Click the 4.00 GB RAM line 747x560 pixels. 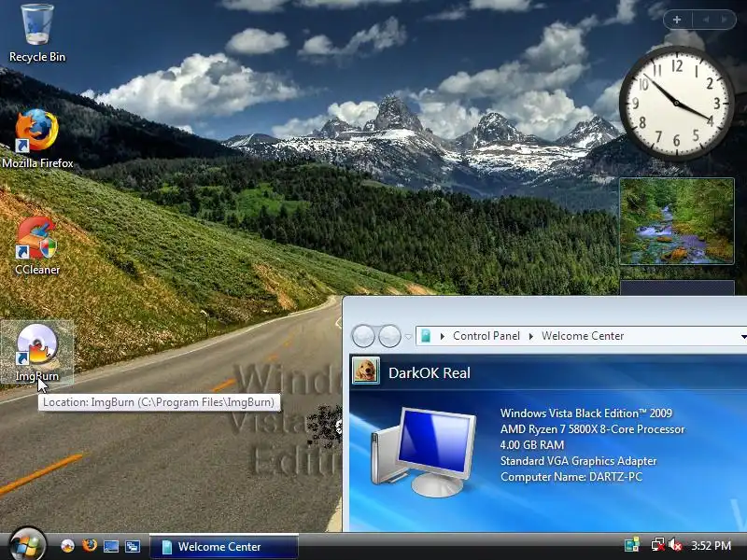click(532, 445)
